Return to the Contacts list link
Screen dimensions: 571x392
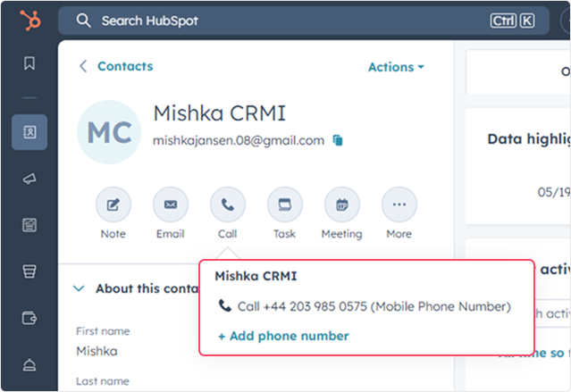point(125,66)
